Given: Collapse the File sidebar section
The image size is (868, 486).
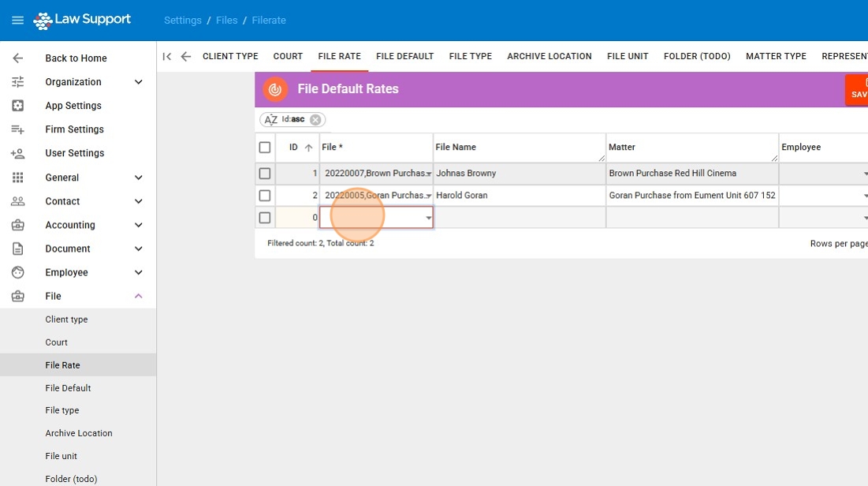Looking at the screenshot, I should click(139, 296).
